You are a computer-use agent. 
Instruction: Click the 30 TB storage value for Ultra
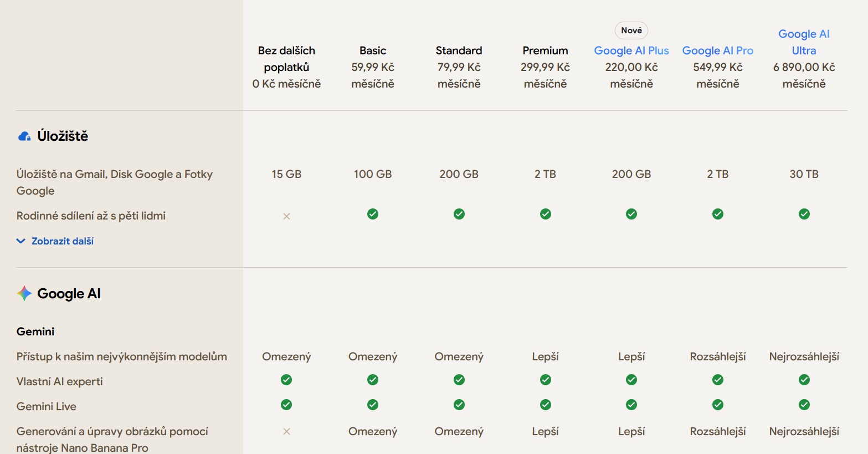[804, 174]
